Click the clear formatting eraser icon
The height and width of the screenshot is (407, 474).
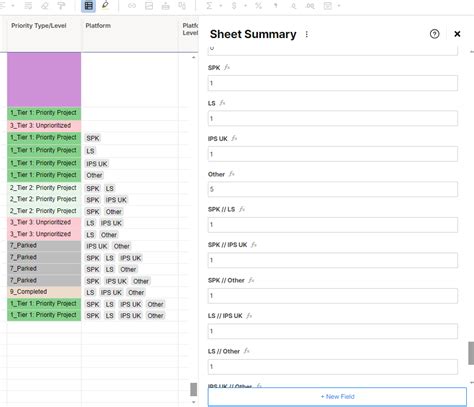44,6
